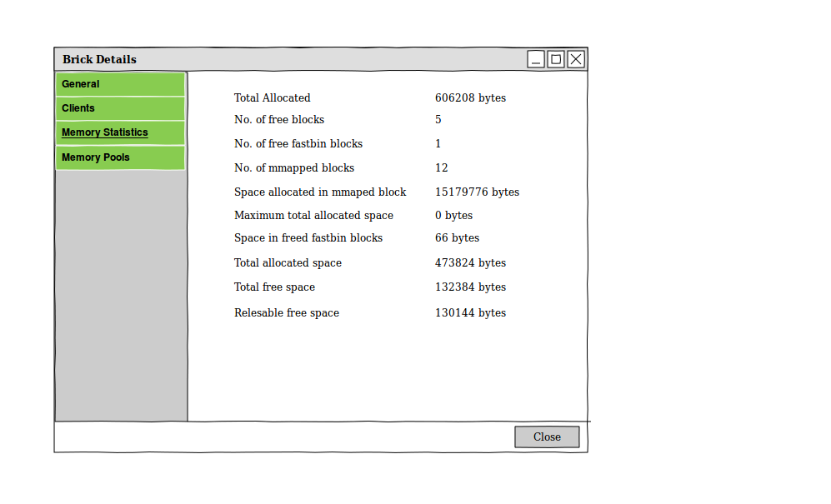
Task: Click the No. of free fastbin blocks label
Action: coord(298,143)
